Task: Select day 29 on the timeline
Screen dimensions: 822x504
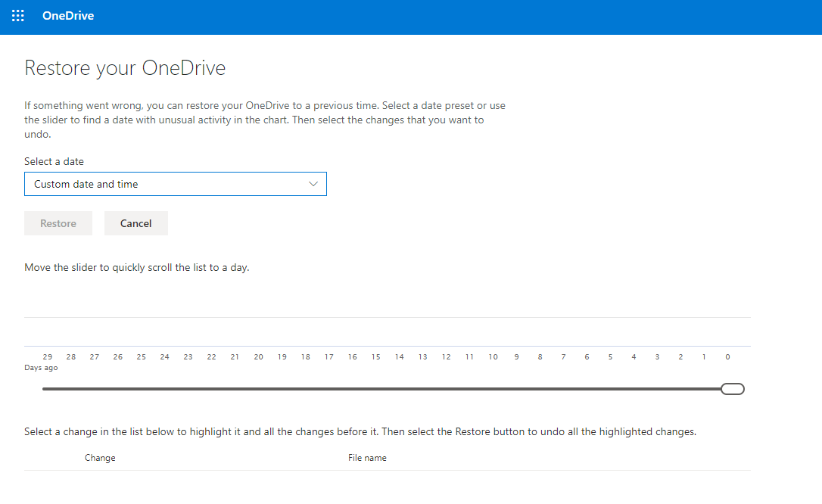Action: click(48, 357)
